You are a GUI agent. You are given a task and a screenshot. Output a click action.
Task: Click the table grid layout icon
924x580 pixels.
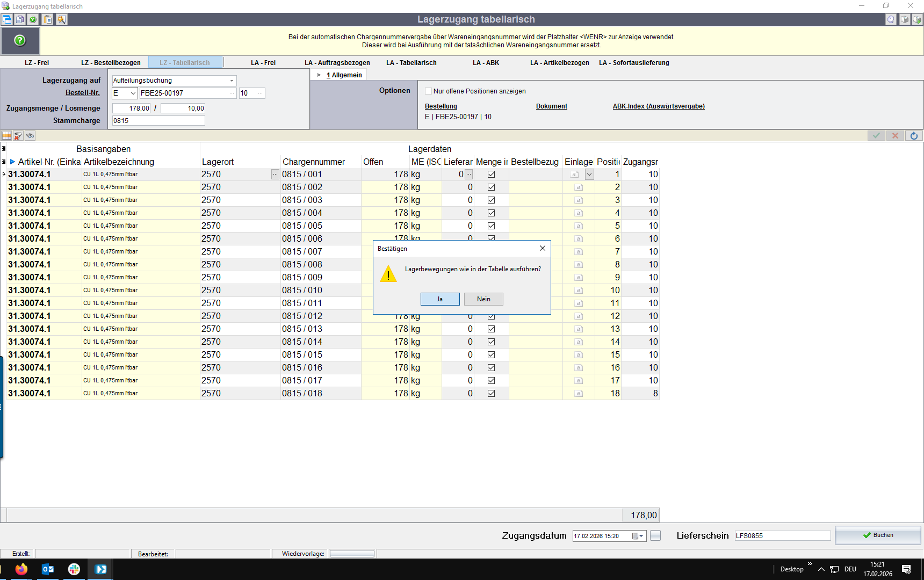click(x=6, y=136)
